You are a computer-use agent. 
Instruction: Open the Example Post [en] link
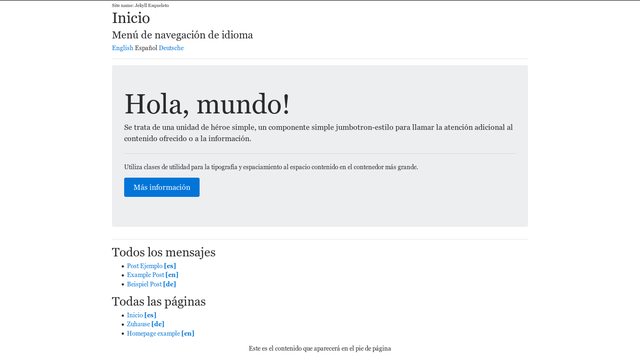point(153,275)
